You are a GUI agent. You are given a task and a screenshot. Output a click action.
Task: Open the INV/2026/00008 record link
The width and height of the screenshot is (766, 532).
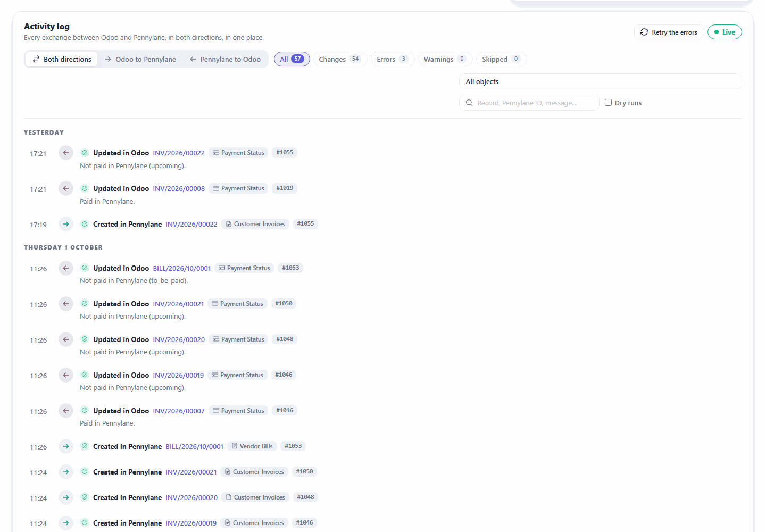pyautogui.click(x=179, y=189)
